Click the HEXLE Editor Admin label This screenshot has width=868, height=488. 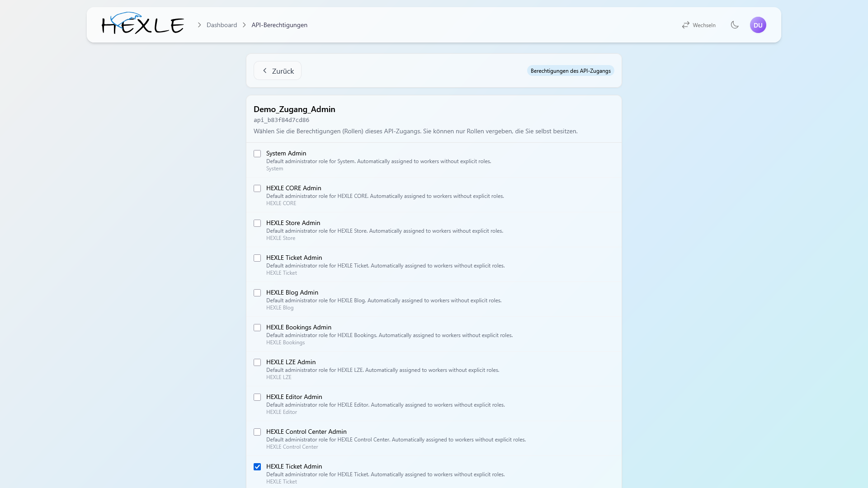click(294, 397)
